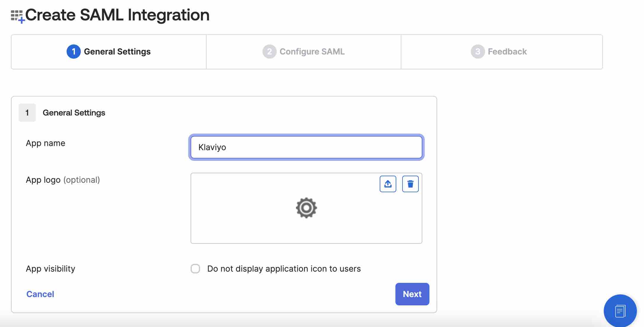Clear the Klaviyo app name field

(x=306, y=147)
